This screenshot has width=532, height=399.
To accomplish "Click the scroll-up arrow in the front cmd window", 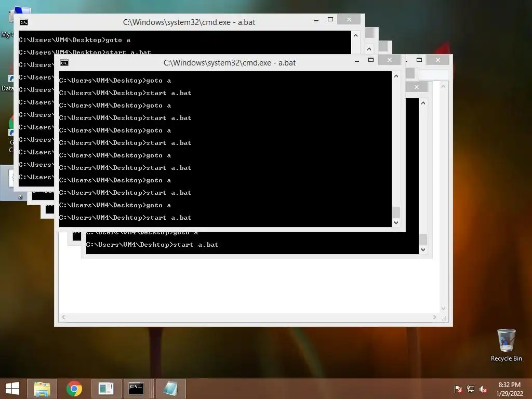I will coord(396,76).
